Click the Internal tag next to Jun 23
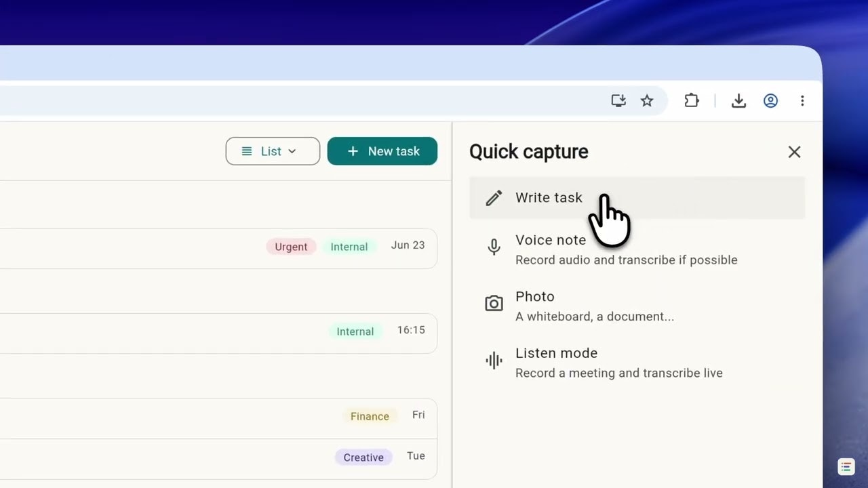This screenshot has height=488, width=868. click(x=349, y=247)
